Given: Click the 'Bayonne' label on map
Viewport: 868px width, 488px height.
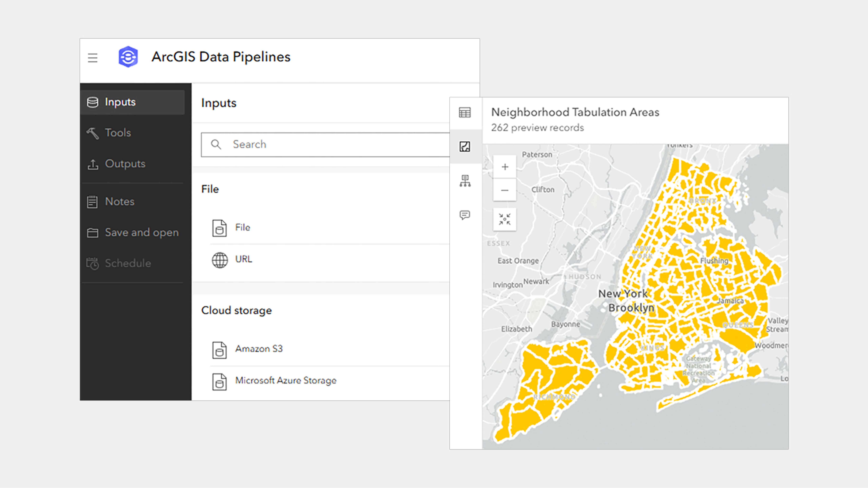Looking at the screenshot, I should pos(566,324).
